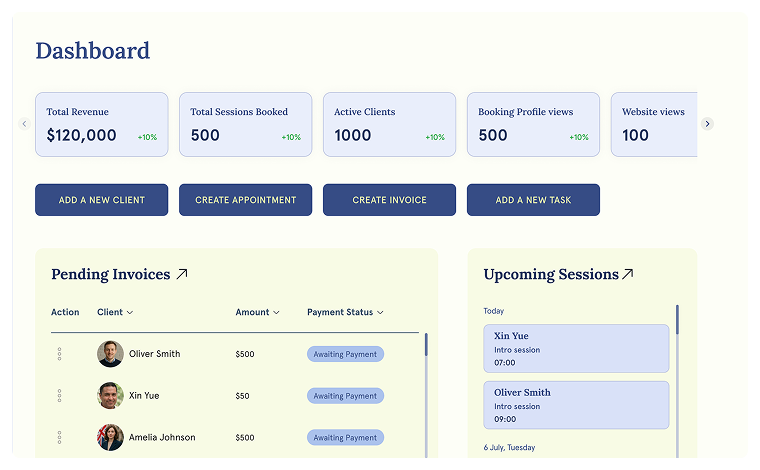Click Amelia Johnson's profile avatar
The width and height of the screenshot is (760, 470).
point(110,438)
